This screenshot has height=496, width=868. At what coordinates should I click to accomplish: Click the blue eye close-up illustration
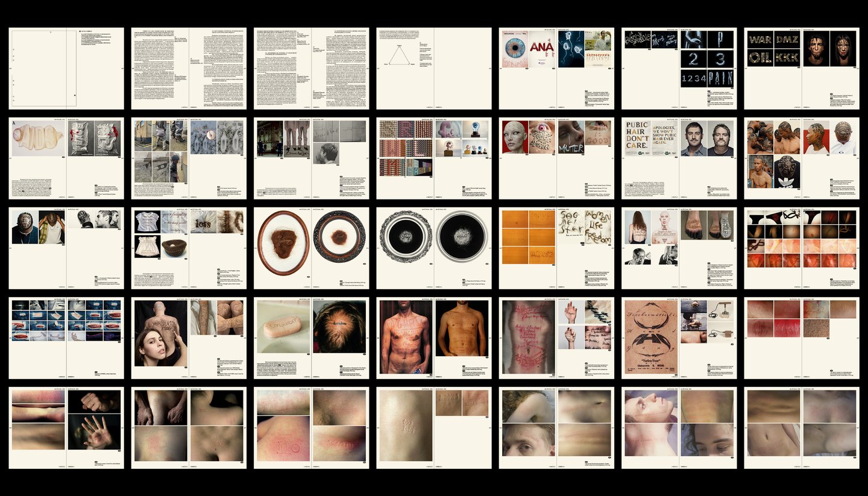[x=515, y=49]
